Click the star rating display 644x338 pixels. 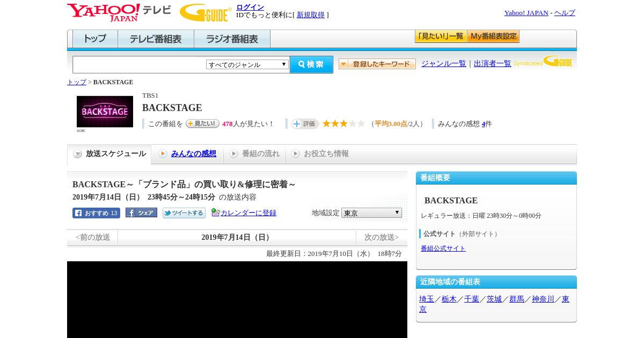(343, 123)
